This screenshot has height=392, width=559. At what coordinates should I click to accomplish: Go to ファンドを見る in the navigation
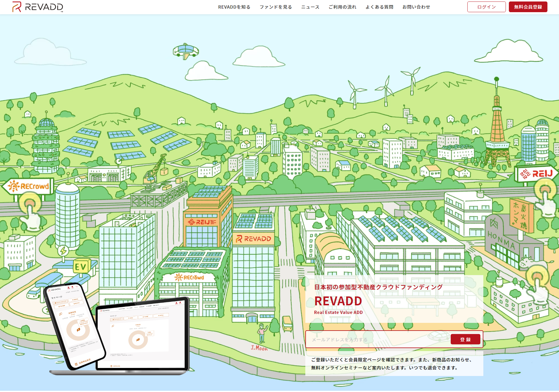click(276, 7)
